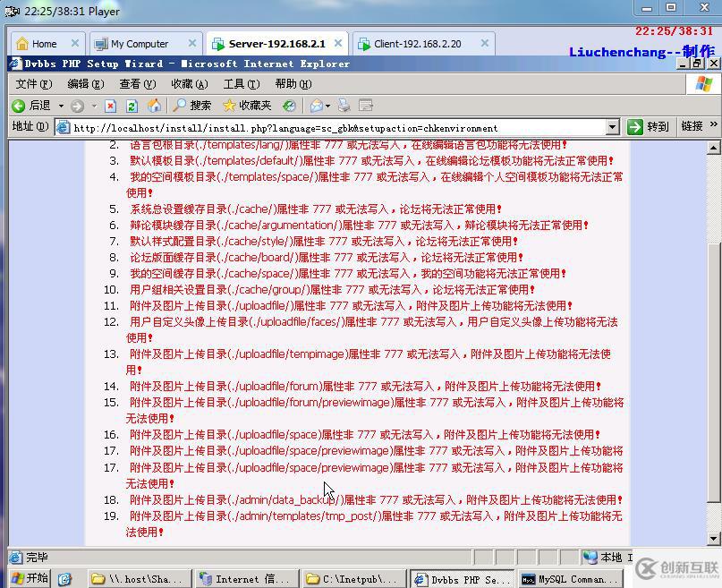The width and height of the screenshot is (722, 588).
Task: Open the File (文件) menu
Action: (x=34, y=84)
